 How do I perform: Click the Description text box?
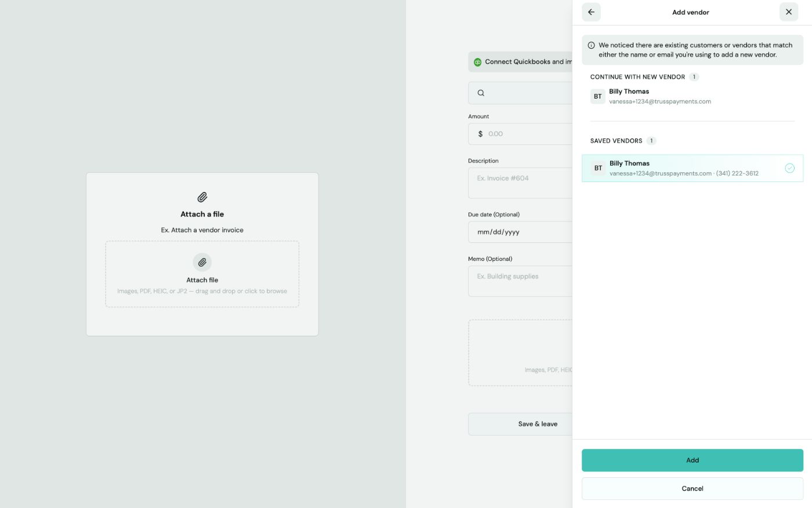(x=520, y=183)
